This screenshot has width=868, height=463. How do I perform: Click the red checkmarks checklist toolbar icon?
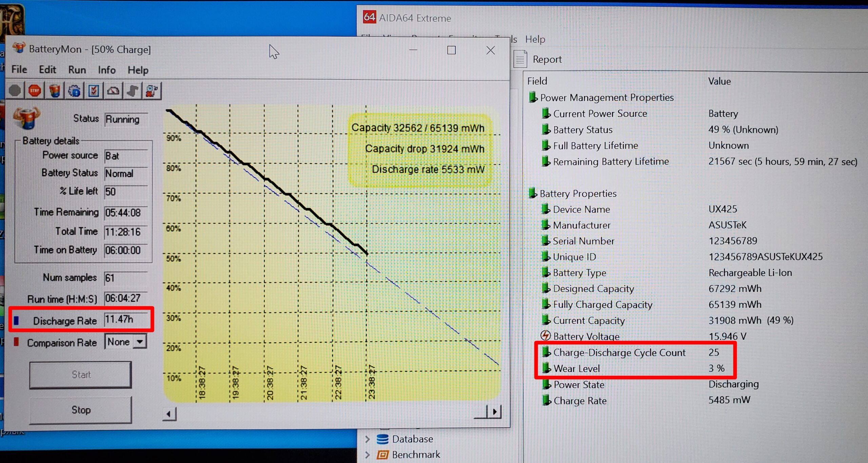tap(94, 91)
